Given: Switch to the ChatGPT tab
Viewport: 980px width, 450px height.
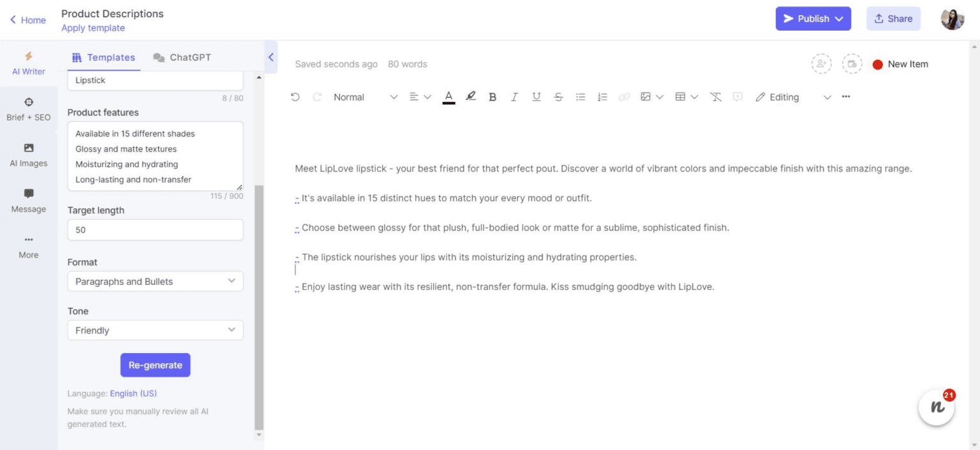Looking at the screenshot, I should pyautogui.click(x=182, y=57).
